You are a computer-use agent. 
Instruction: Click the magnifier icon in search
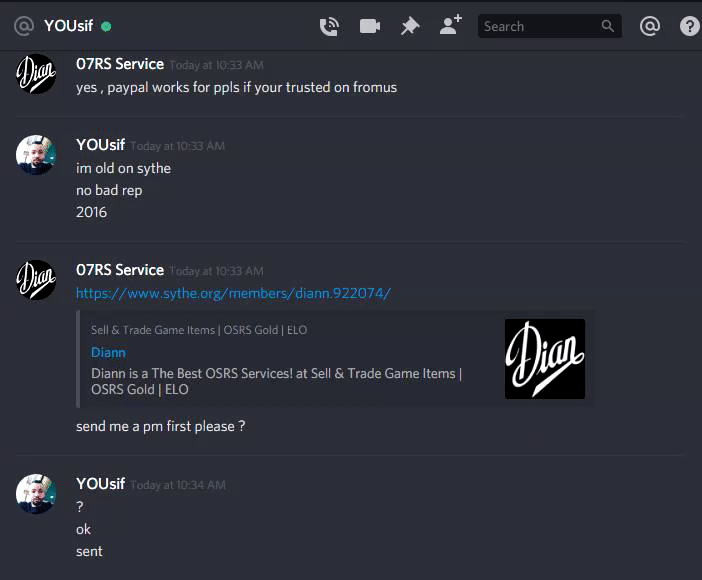click(x=608, y=26)
